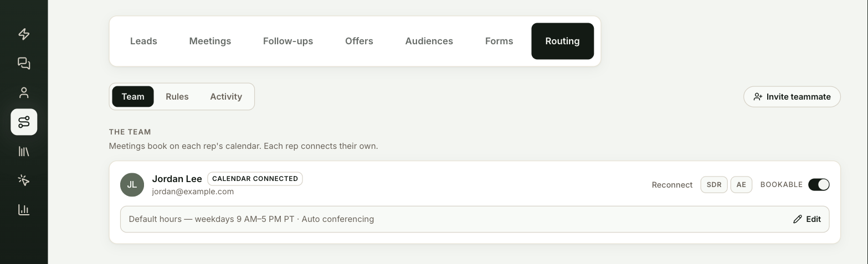
Task: Open the lightning bolt sidebar icon
Action: [24, 34]
